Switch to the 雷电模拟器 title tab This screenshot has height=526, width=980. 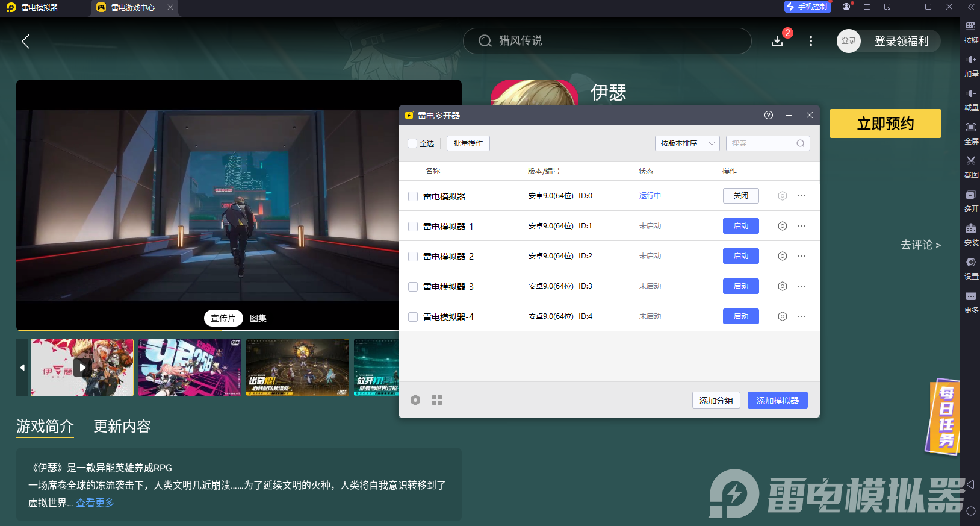tap(40, 8)
